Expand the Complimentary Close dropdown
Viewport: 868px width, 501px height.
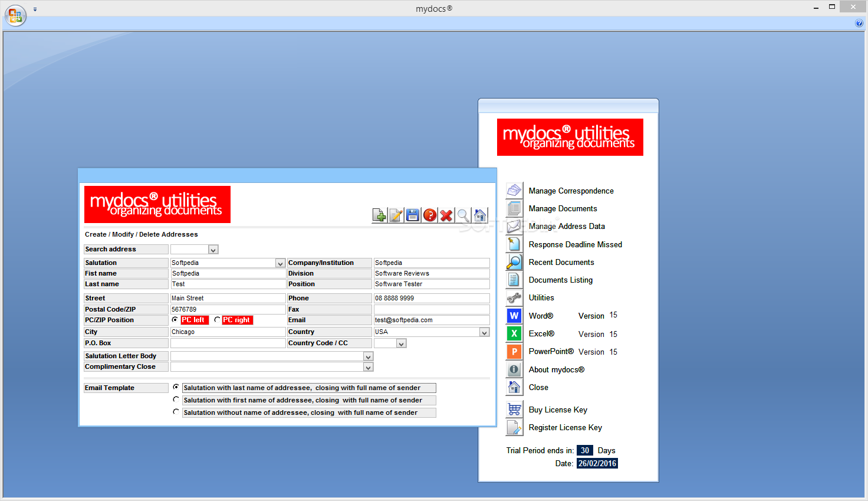369,367
